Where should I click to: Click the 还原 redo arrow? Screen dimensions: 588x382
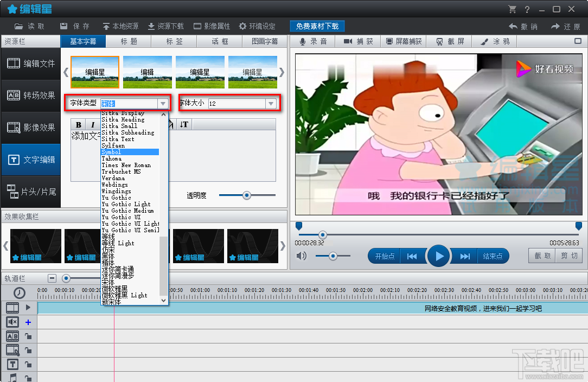(566, 27)
